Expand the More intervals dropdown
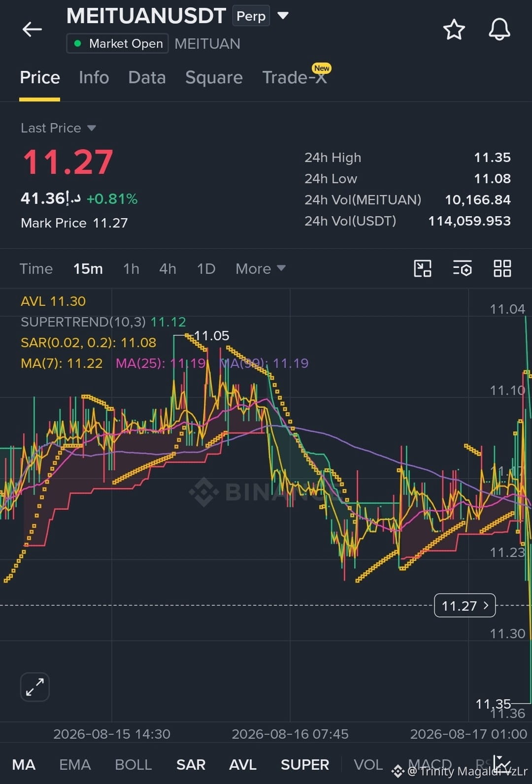 click(260, 269)
